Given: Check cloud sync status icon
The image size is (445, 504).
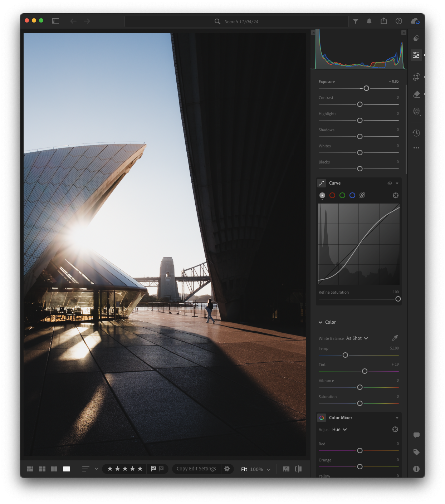Looking at the screenshot, I should click(415, 21).
